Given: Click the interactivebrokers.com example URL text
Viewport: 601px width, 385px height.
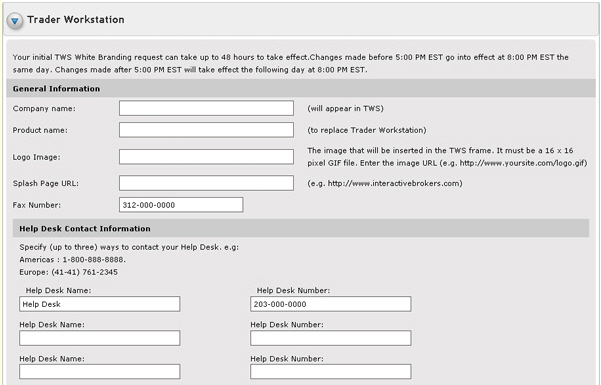Looking at the screenshot, I should pyautogui.click(x=385, y=183).
